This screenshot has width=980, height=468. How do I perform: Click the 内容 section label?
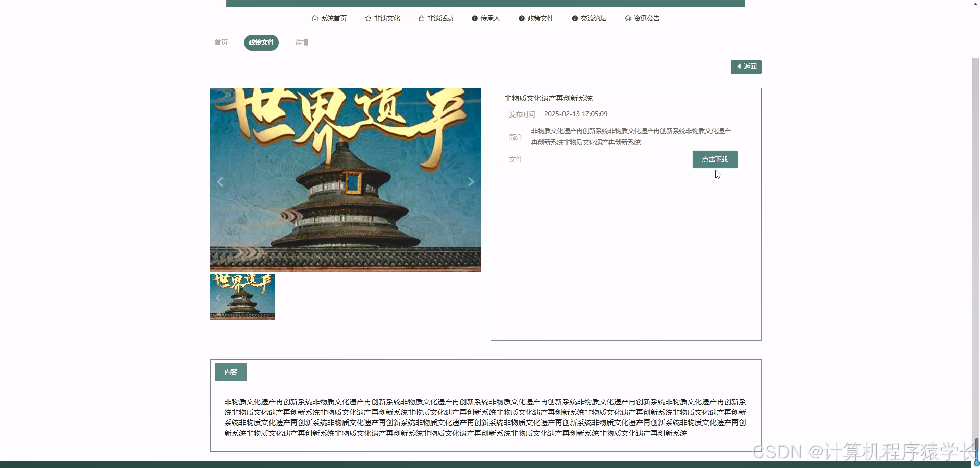231,372
